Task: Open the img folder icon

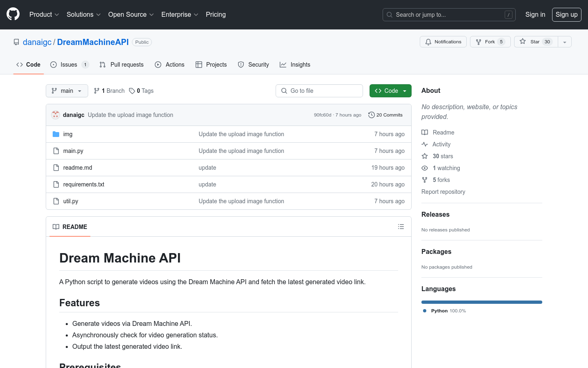Action: click(x=56, y=134)
